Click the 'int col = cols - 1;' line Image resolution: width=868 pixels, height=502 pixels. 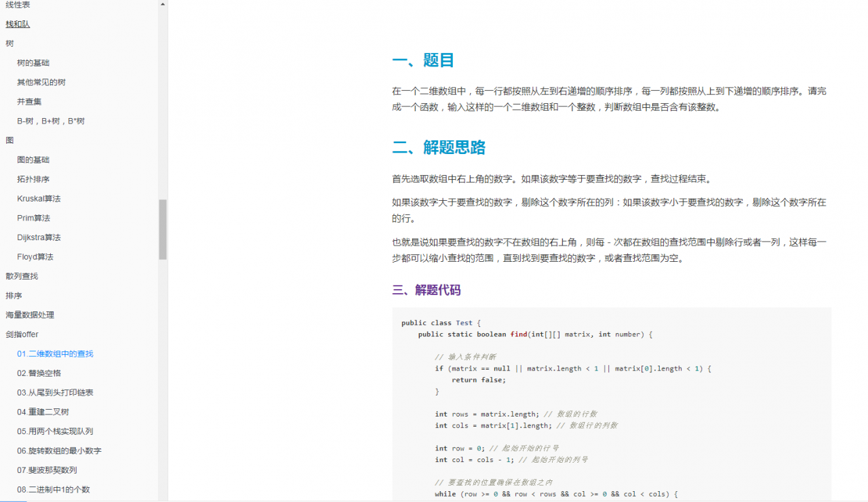(511, 460)
